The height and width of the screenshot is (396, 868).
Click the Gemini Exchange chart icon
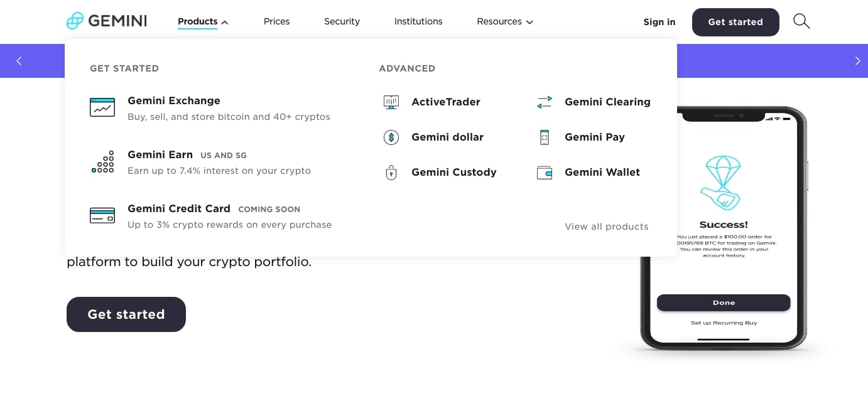[102, 107]
